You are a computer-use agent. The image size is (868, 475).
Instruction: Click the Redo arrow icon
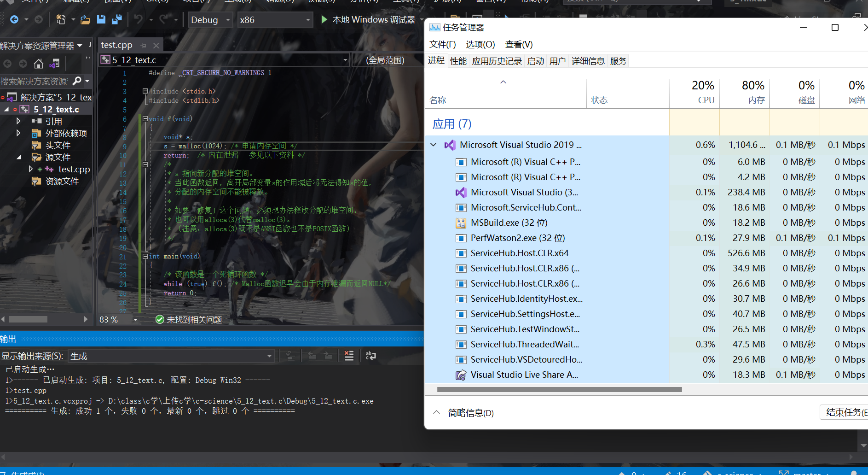click(x=163, y=19)
